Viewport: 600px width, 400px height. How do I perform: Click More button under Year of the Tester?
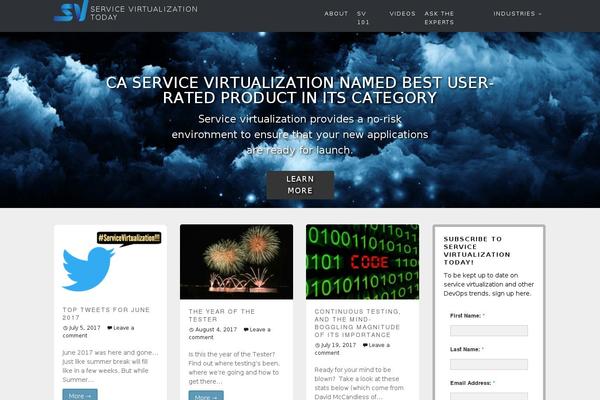pos(206,395)
